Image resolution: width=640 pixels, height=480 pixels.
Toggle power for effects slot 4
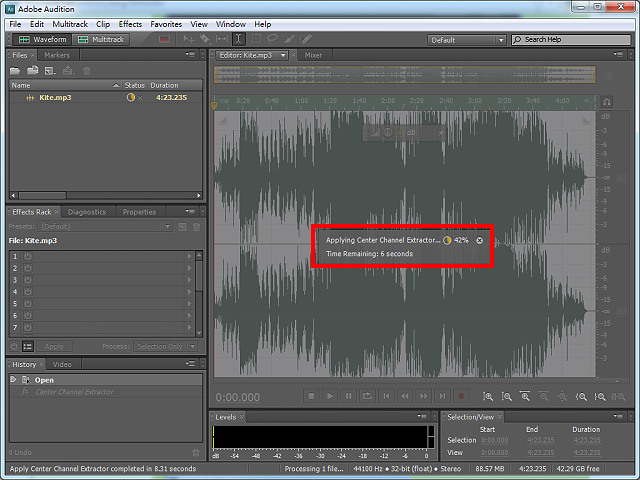pyautogui.click(x=27, y=292)
